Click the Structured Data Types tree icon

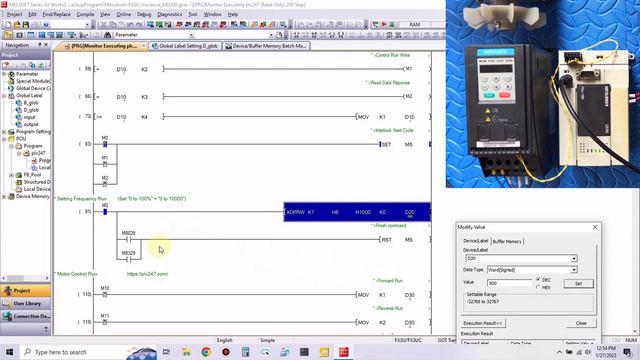19,182
